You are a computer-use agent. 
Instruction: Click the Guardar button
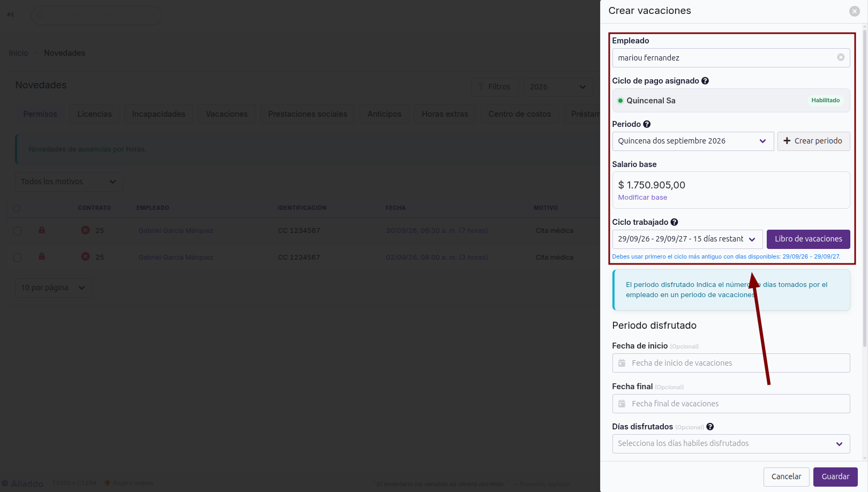835,477
